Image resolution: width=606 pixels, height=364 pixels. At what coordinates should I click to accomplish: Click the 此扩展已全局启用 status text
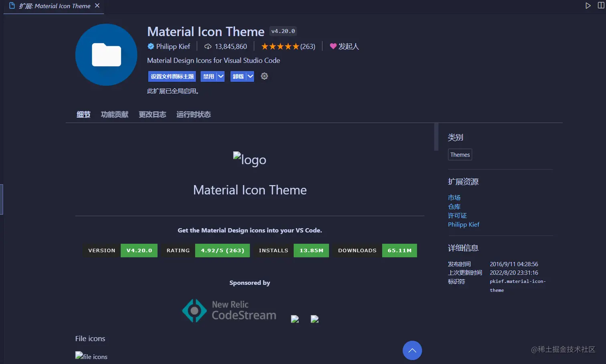click(173, 91)
